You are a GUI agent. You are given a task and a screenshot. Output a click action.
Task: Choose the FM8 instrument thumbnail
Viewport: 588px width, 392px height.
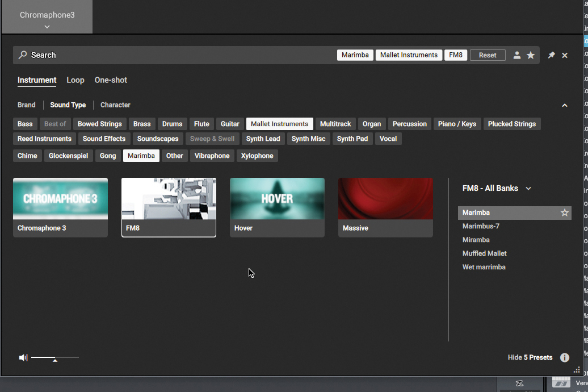[x=169, y=207]
